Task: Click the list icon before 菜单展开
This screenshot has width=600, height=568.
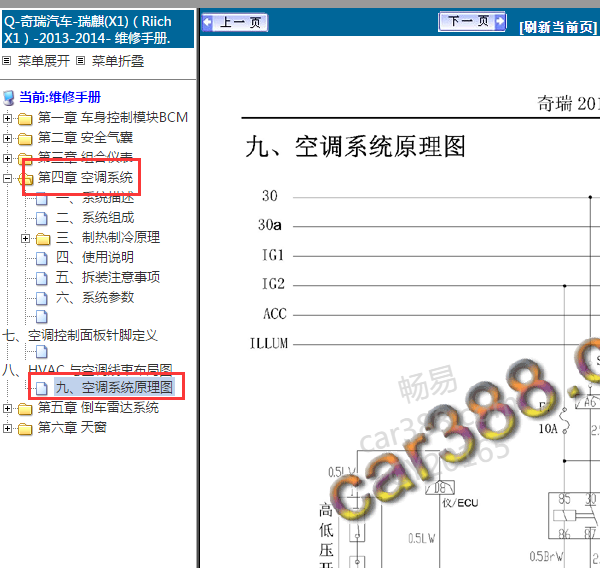Action: click(x=7, y=60)
